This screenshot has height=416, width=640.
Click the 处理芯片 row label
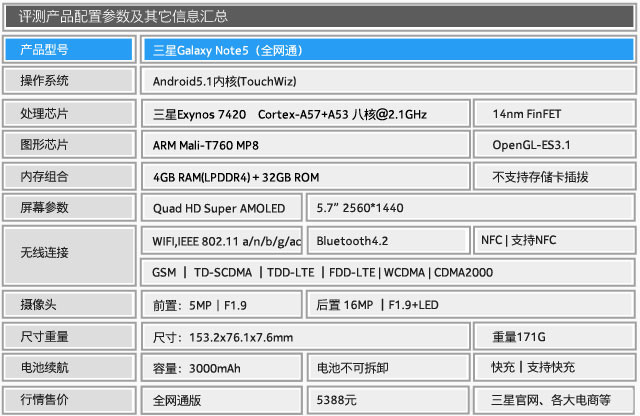68,114
